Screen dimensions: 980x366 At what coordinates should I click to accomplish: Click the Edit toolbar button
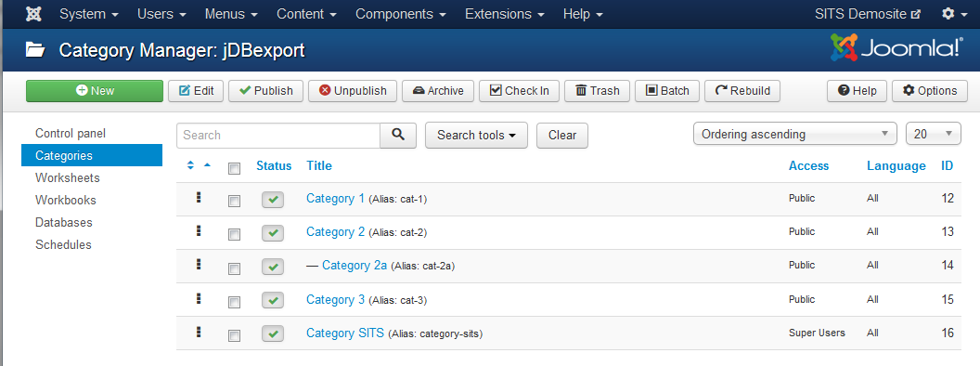click(x=196, y=91)
